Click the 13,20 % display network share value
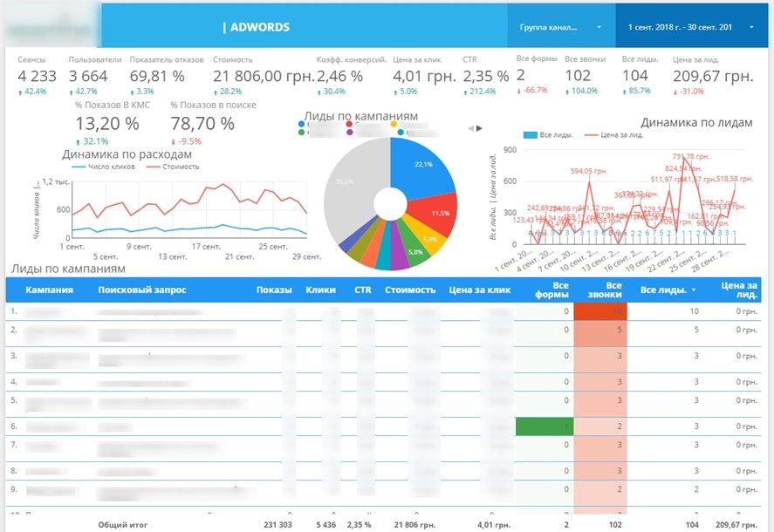774x532 pixels. coord(107,124)
